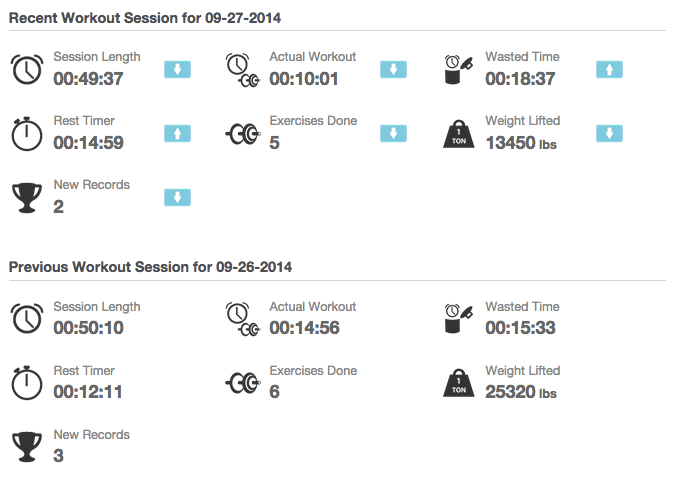Click the down arrow beside Actual Workout 00:10:01

tap(393, 69)
